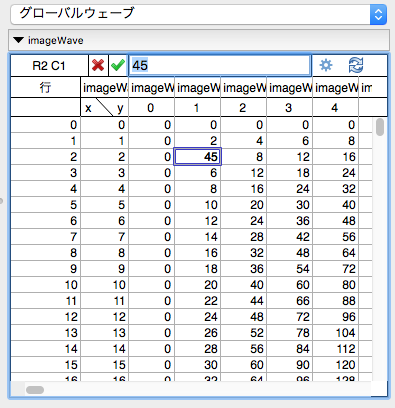Click the refresh arrows icon

[x=356, y=65]
